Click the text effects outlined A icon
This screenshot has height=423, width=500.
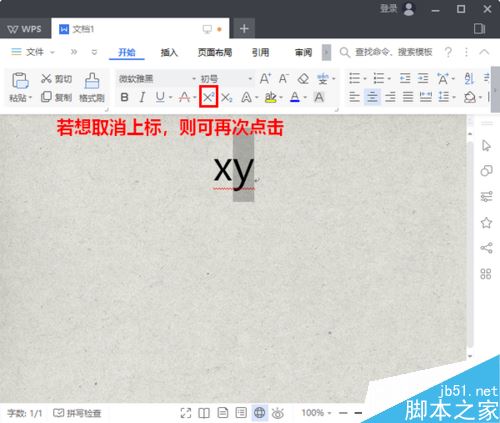click(x=246, y=97)
